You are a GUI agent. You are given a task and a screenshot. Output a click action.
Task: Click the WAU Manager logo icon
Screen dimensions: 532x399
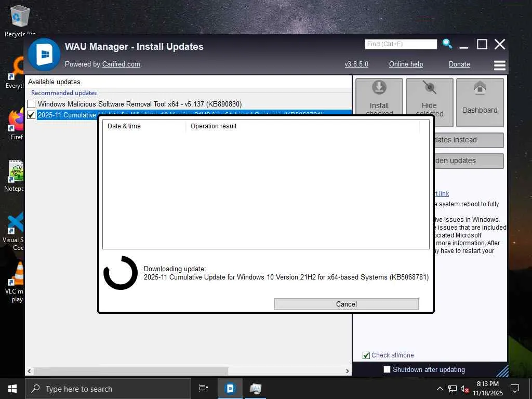click(44, 55)
